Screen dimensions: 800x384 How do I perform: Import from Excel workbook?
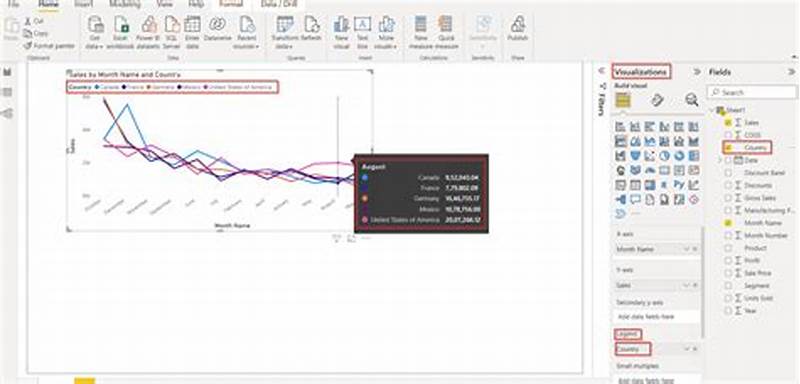point(121,32)
